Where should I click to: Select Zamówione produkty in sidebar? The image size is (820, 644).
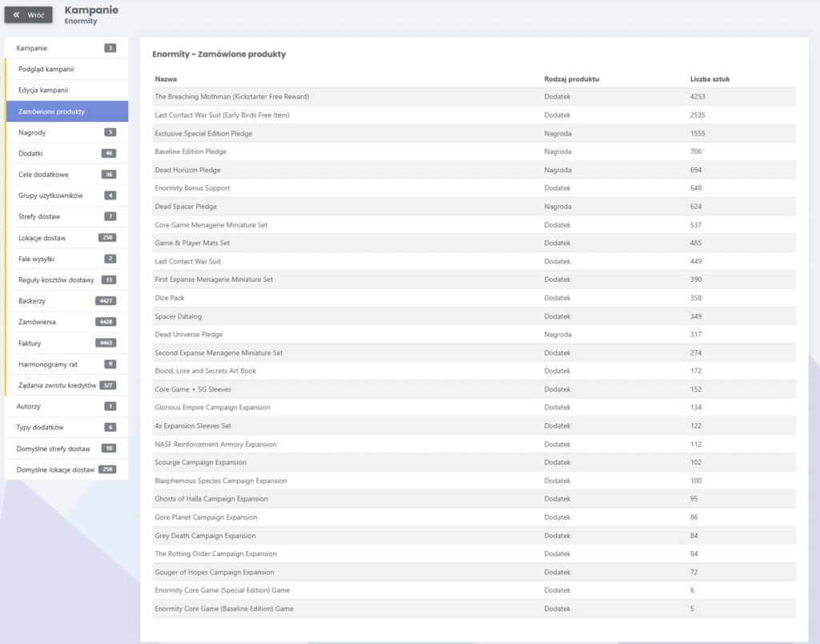(x=51, y=111)
